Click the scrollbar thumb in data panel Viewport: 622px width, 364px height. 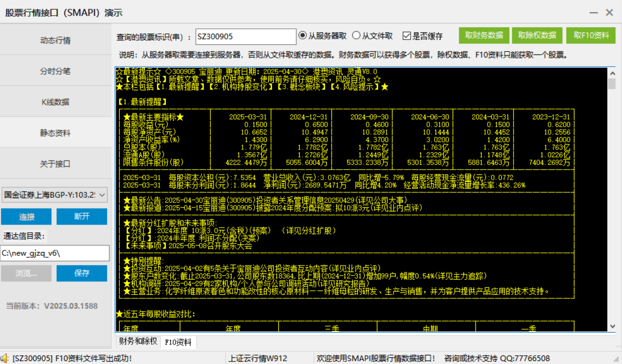612,84
